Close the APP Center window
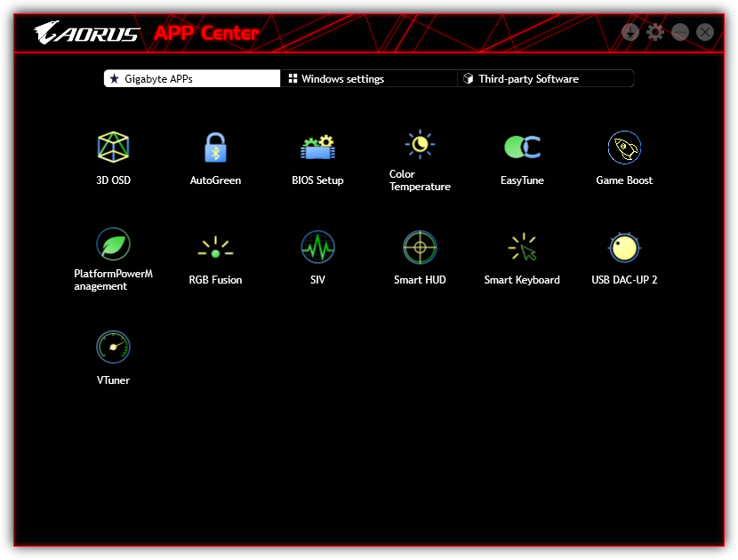 [x=705, y=32]
